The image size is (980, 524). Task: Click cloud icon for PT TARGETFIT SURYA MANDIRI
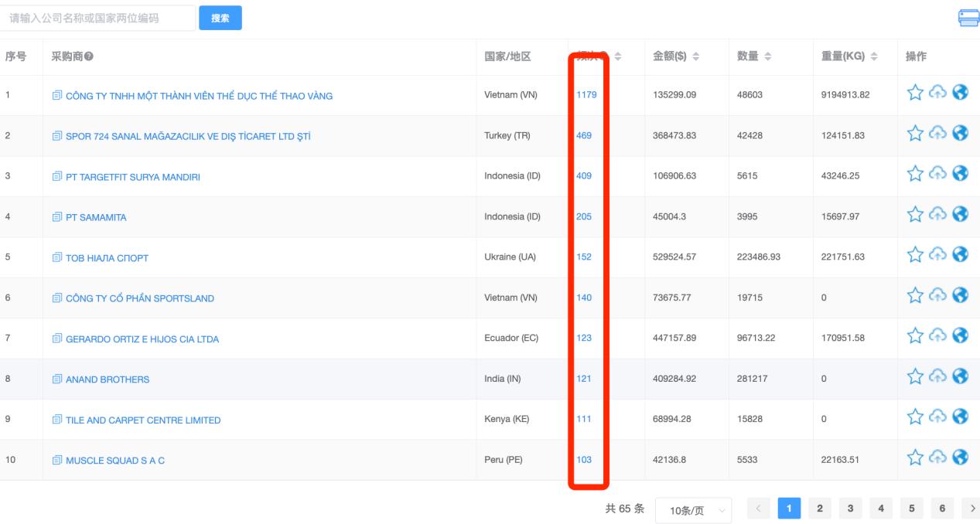[x=938, y=174]
